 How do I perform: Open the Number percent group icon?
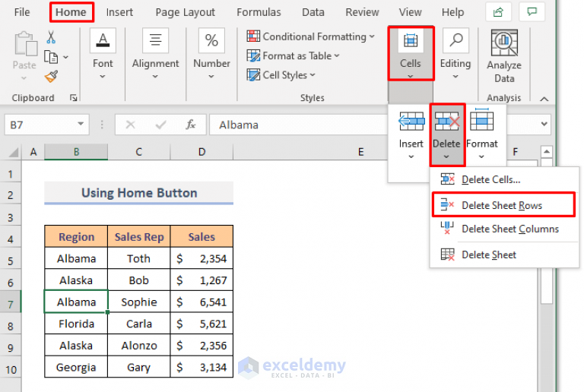211,40
